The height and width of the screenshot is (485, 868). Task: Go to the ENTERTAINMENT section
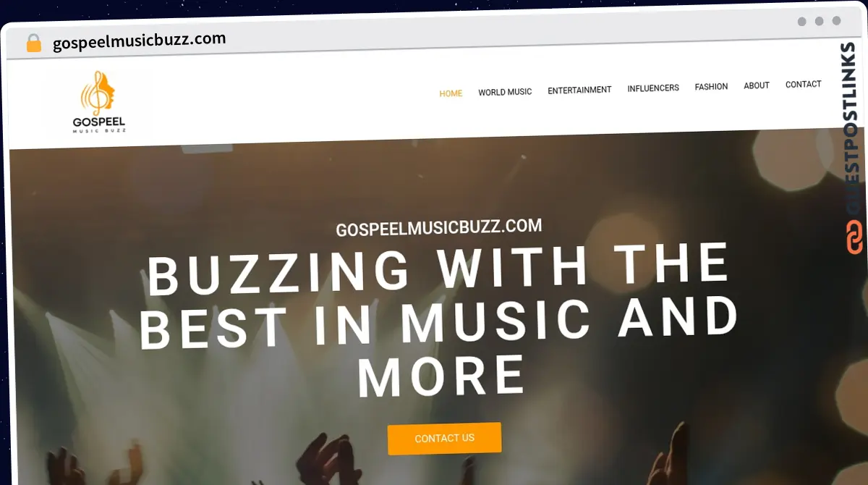coord(579,90)
